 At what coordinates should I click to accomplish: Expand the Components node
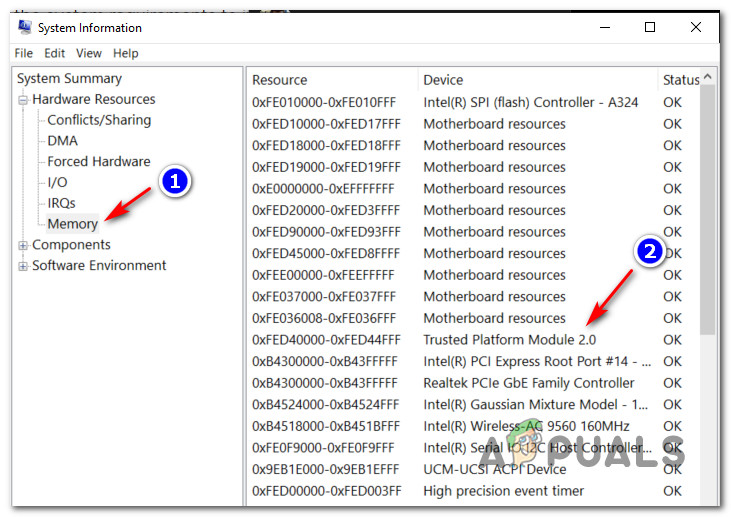(23, 245)
